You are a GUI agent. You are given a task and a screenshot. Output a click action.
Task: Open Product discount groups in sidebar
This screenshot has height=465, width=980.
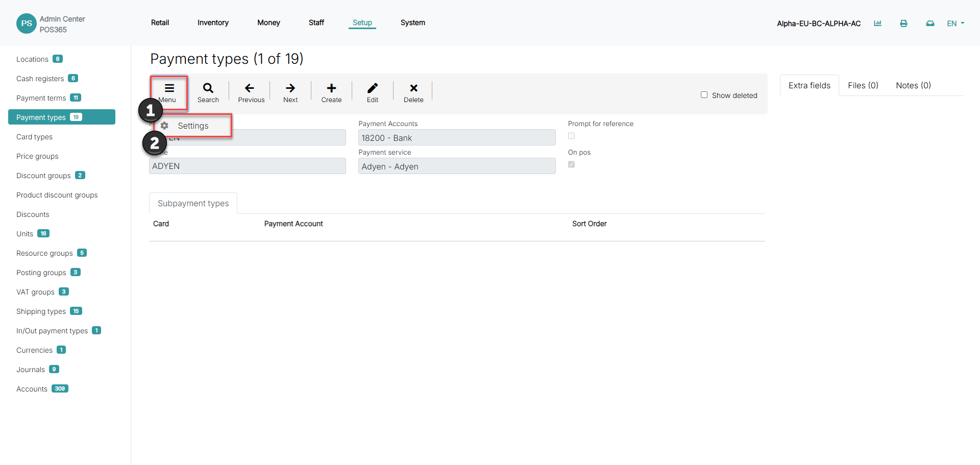[57, 195]
